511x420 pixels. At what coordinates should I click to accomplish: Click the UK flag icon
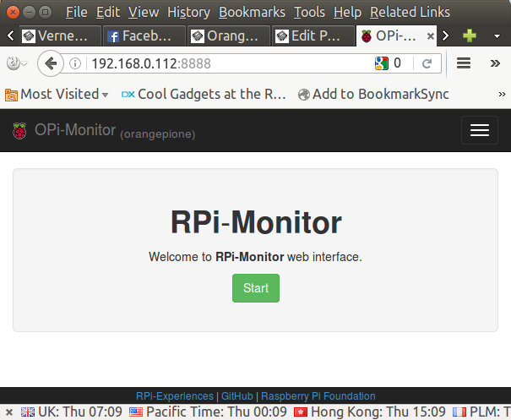pyautogui.click(x=28, y=412)
